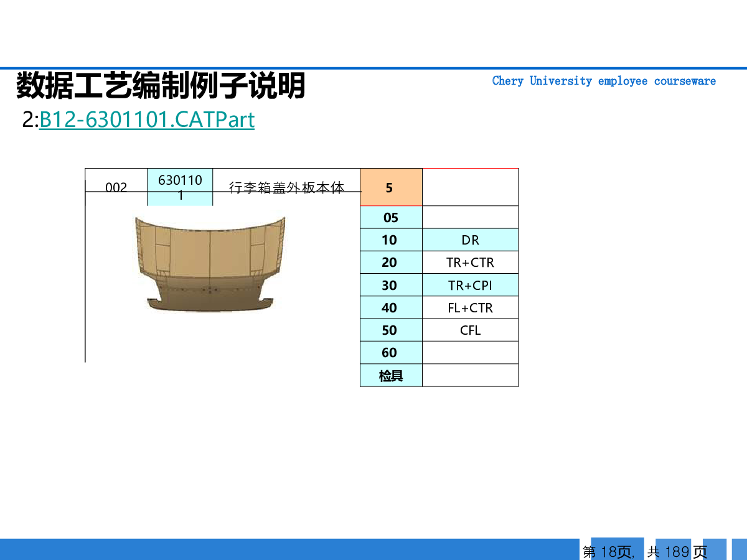The width and height of the screenshot is (747, 560).
Task: Click process row cell '30'
Action: pos(391,285)
